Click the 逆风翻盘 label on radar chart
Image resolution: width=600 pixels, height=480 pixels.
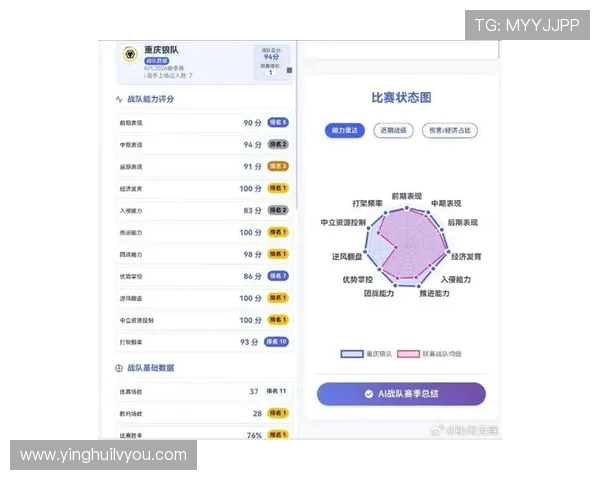[x=347, y=256]
